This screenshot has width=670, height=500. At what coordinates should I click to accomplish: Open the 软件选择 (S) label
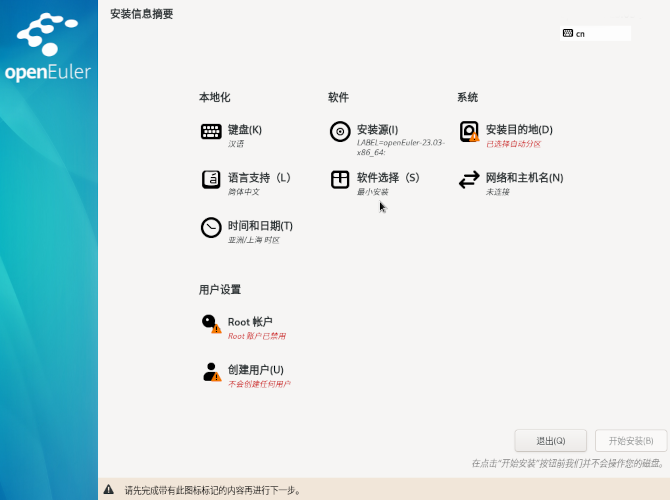click(388, 177)
